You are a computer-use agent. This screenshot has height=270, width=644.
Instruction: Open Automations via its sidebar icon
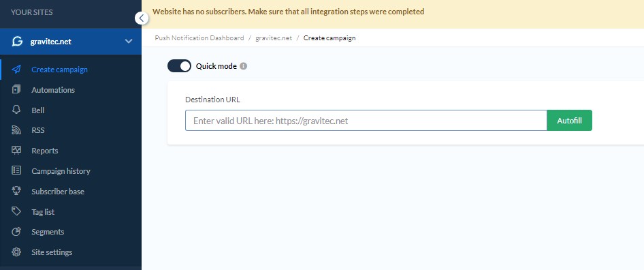coord(16,89)
